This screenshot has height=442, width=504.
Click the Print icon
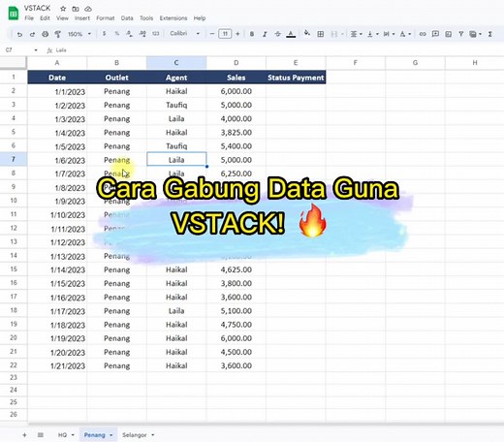click(46, 34)
